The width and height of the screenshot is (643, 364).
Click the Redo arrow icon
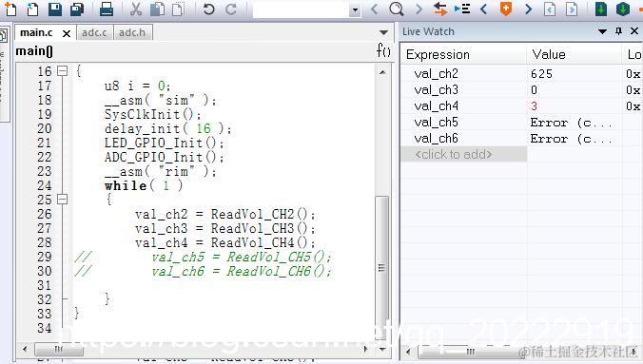click(231, 9)
